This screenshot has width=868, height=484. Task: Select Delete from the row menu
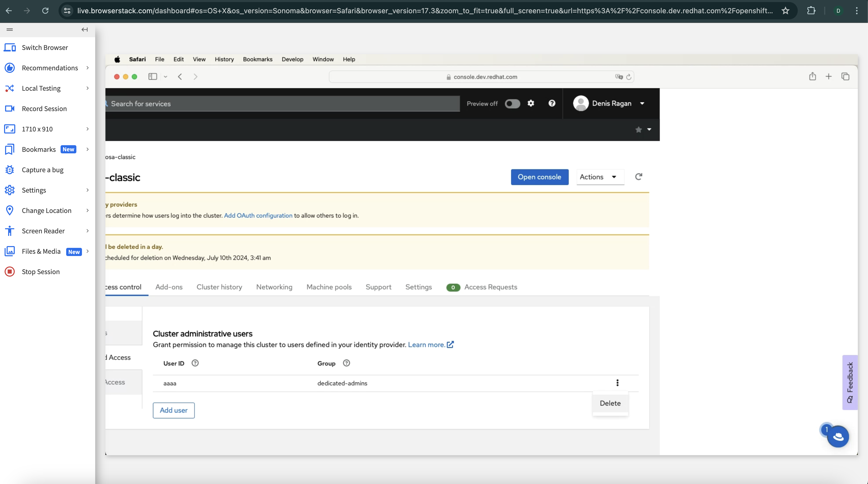click(610, 403)
